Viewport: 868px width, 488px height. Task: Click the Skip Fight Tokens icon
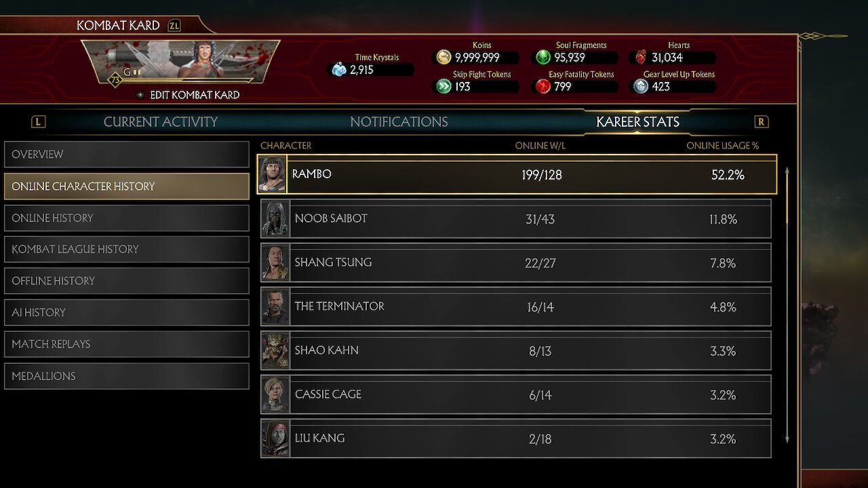click(x=443, y=86)
